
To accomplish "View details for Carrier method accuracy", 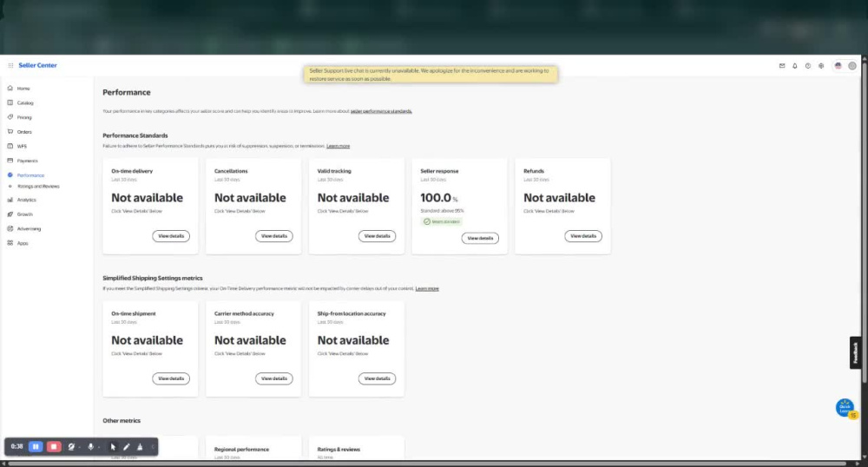I will pos(274,379).
